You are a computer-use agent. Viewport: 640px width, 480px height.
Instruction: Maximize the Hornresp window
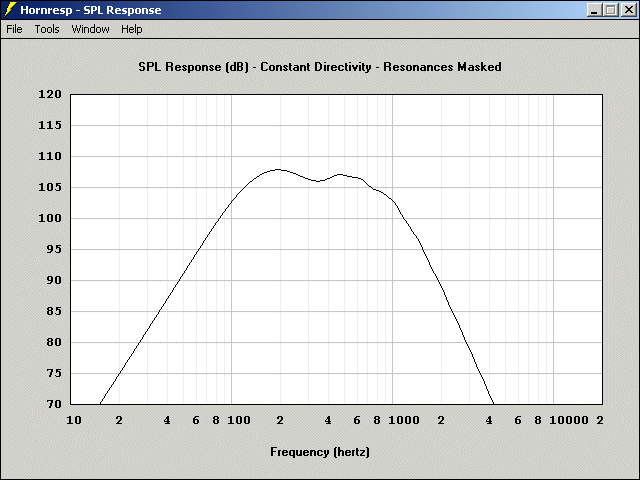point(611,10)
